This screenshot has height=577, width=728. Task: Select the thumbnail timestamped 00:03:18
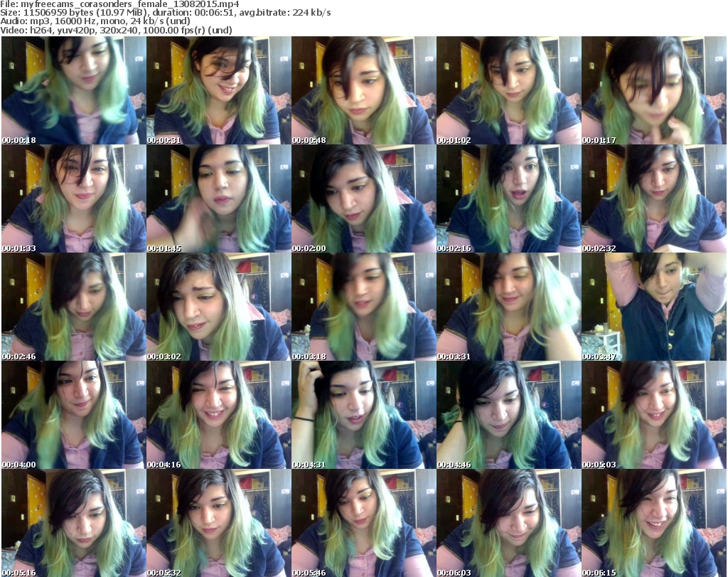(363, 307)
